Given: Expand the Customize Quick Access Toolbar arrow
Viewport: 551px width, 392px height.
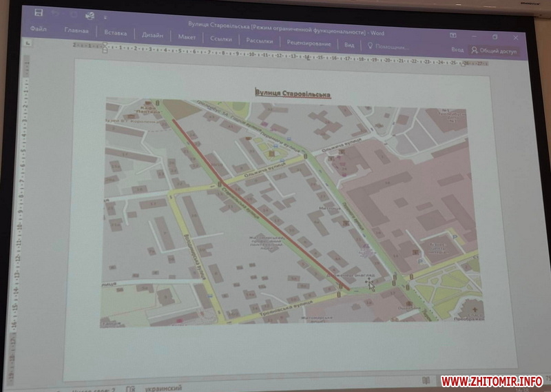Looking at the screenshot, I should tap(105, 17).
